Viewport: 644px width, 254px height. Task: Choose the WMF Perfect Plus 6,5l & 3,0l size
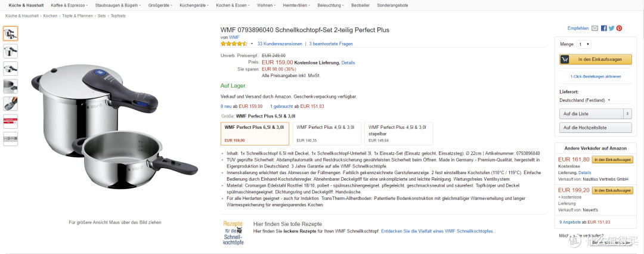255,133
